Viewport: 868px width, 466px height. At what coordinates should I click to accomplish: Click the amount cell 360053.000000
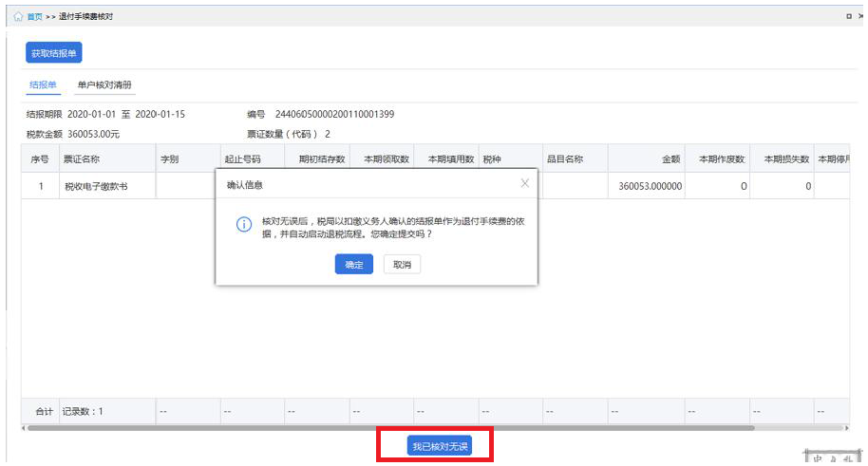647,186
